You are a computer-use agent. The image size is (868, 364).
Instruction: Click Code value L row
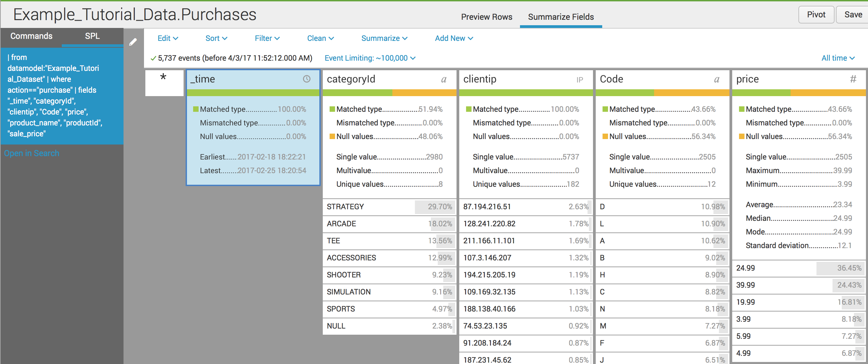pyautogui.click(x=662, y=224)
